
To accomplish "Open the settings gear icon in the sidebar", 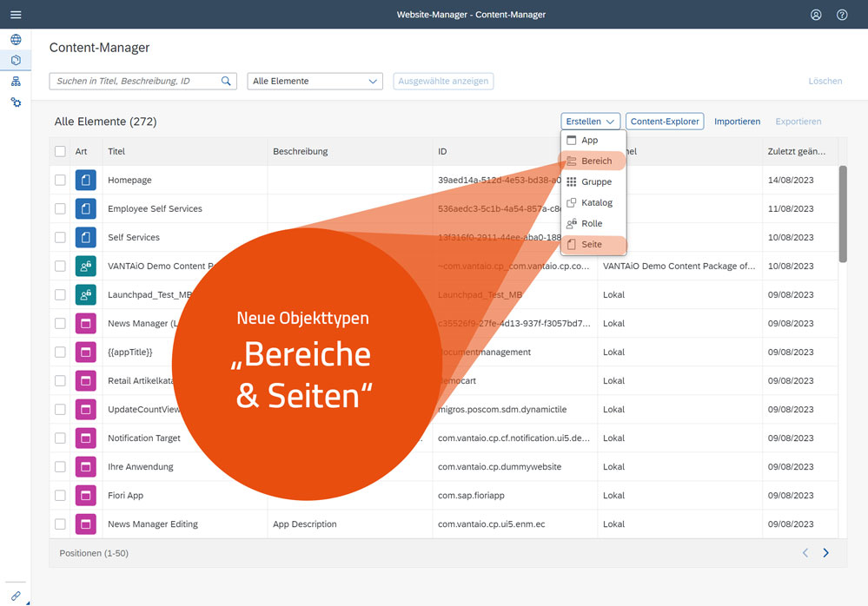I will (x=16, y=102).
